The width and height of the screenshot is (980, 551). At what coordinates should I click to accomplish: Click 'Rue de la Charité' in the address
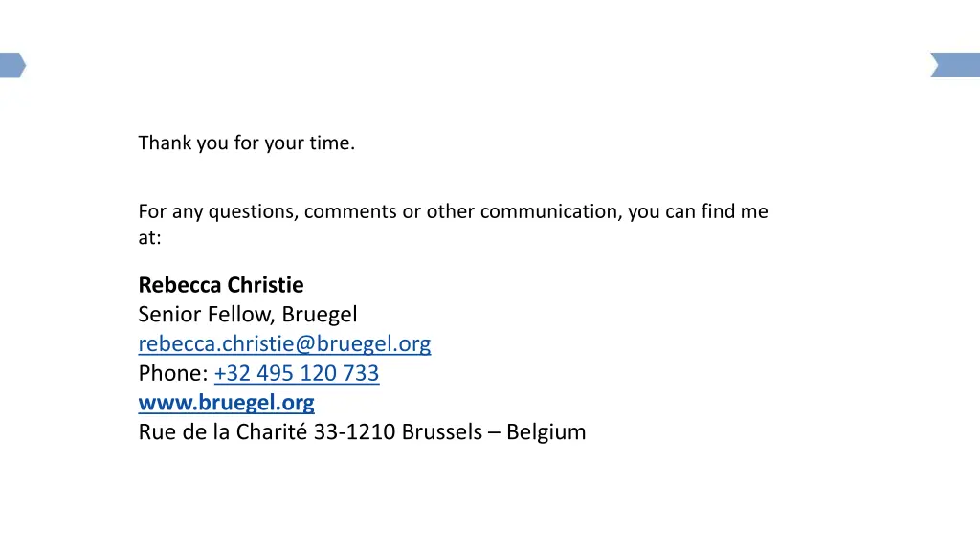tap(222, 431)
